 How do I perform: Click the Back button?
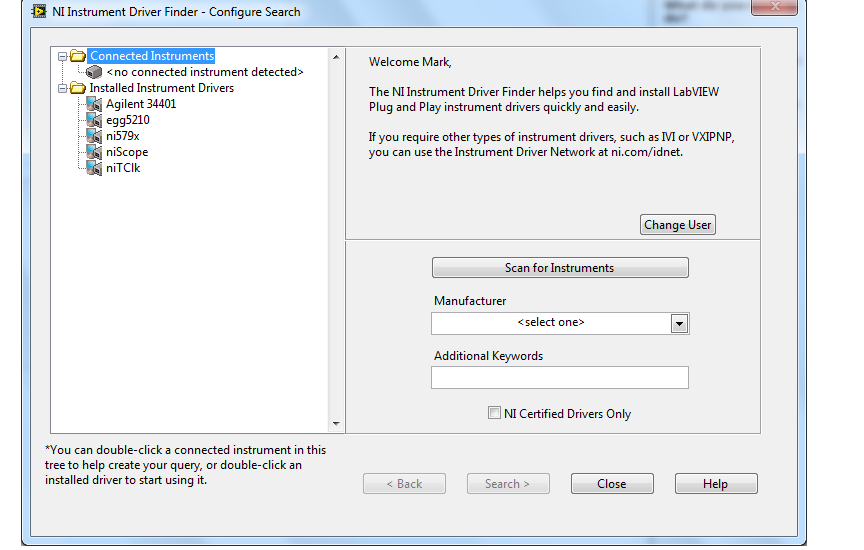coord(404,484)
